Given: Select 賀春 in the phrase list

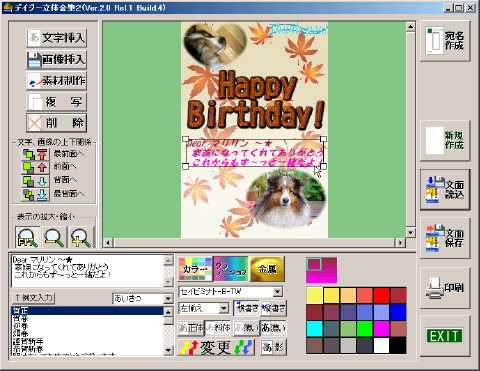Looking at the screenshot, I should (x=88, y=319).
